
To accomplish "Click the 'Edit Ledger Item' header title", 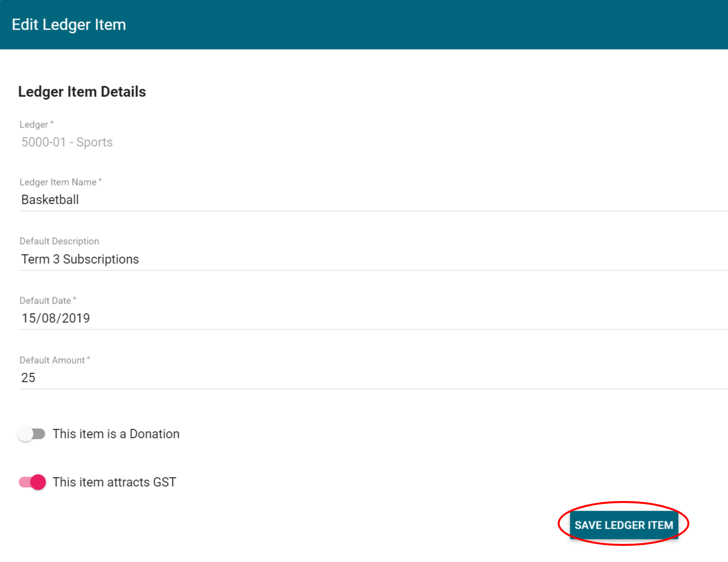I will pyautogui.click(x=69, y=24).
